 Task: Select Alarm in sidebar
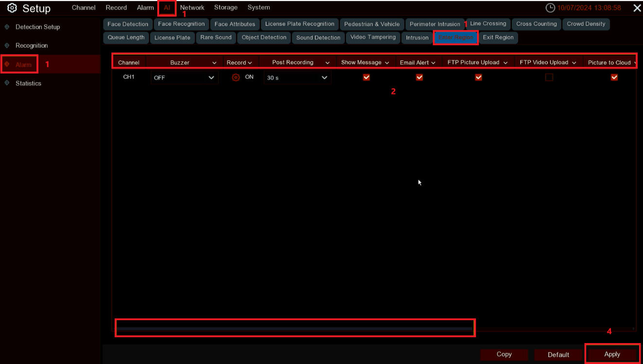point(23,64)
